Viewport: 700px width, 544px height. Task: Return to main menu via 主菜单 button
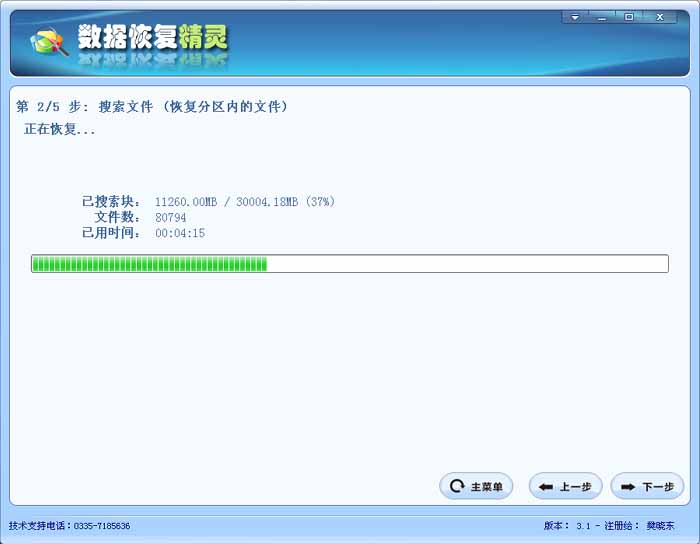tap(476, 487)
